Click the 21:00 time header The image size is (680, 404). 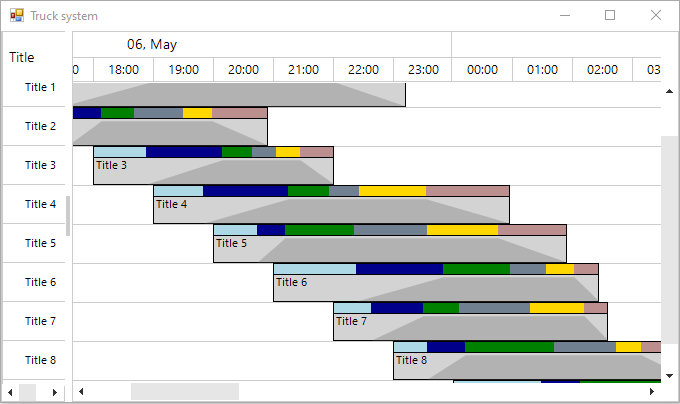pyautogui.click(x=304, y=70)
